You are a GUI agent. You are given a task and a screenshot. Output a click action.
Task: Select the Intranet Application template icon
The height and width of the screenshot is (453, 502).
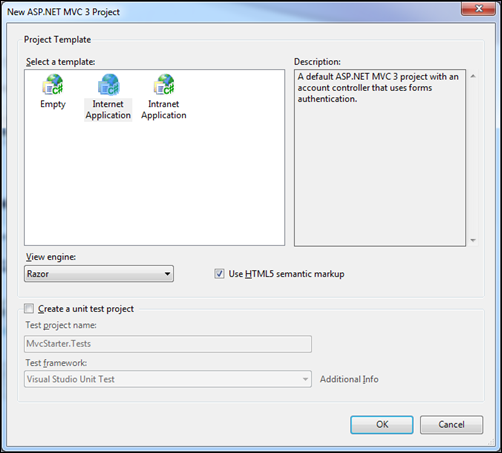pyautogui.click(x=164, y=84)
